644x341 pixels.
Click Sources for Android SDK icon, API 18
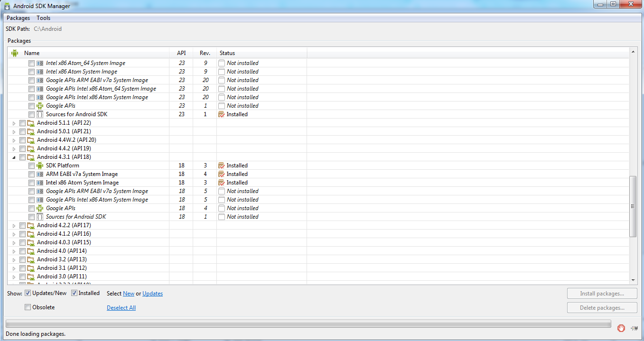pos(40,217)
